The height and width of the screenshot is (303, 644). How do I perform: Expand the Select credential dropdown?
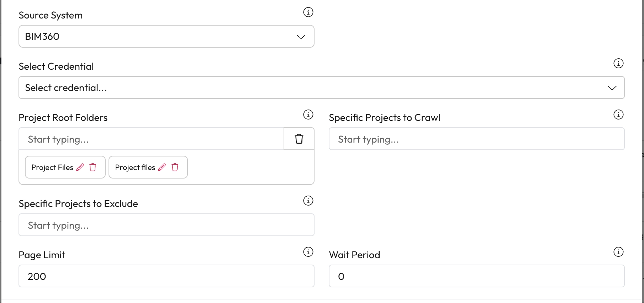(x=321, y=87)
